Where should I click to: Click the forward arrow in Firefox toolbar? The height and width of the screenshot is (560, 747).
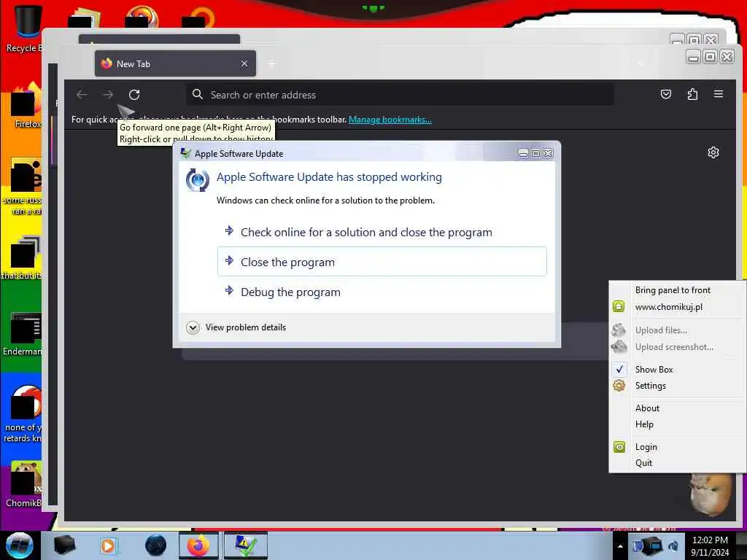tap(108, 95)
